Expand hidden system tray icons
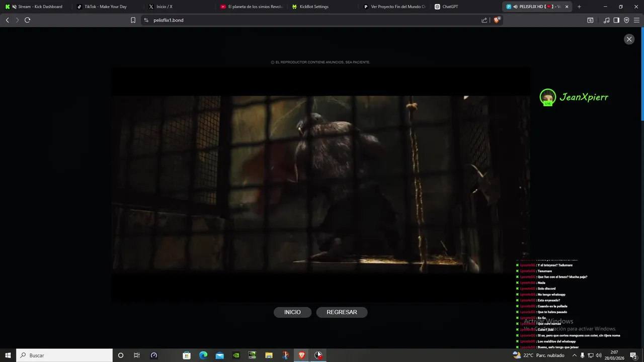 [x=574, y=355]
